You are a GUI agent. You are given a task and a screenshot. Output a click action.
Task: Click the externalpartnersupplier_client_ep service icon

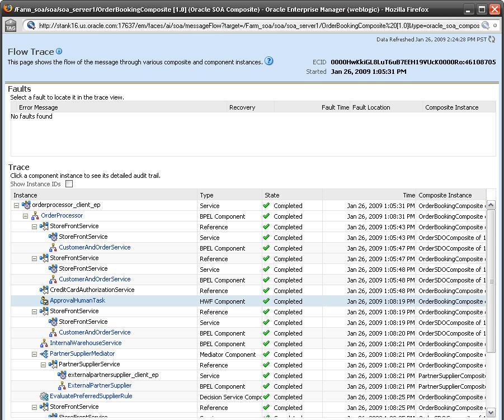coord(62,375)
